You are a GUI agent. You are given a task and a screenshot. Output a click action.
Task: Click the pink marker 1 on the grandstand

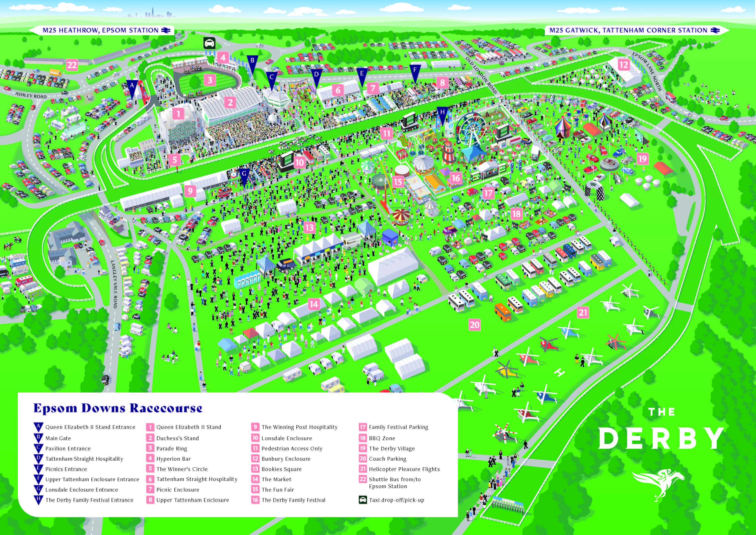178,114
